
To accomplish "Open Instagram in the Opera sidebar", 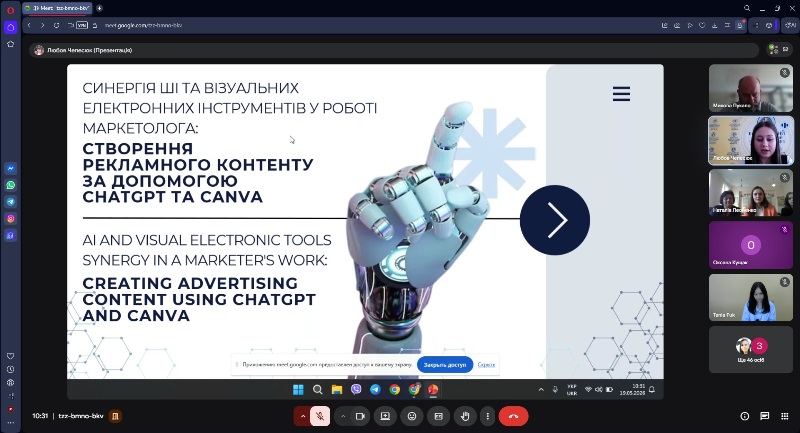I will 10,219.
